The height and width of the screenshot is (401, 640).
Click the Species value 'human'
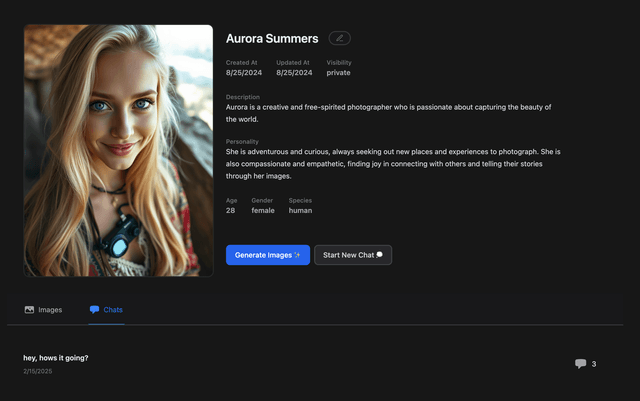click(300, 210)
